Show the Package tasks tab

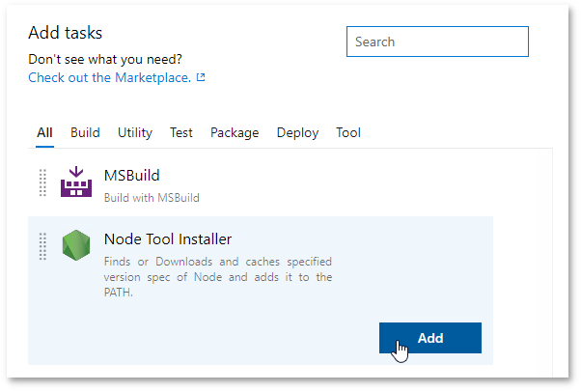(x=235, y=132)
